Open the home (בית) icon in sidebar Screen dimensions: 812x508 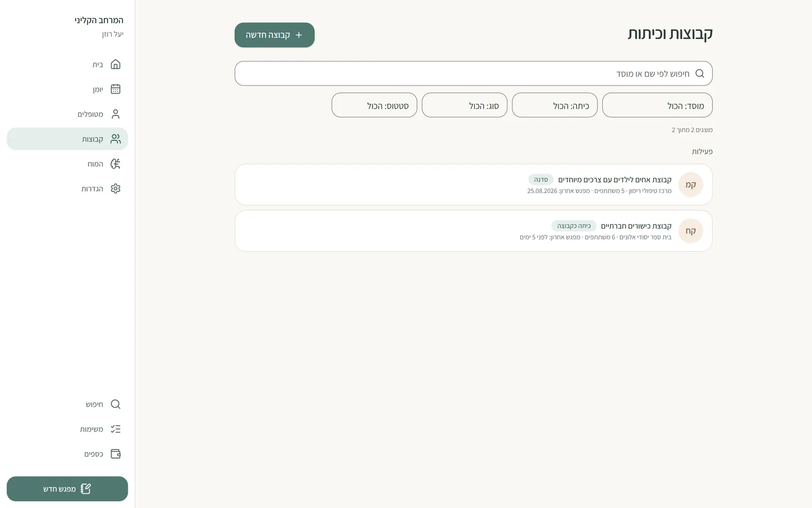coord(116,65)
